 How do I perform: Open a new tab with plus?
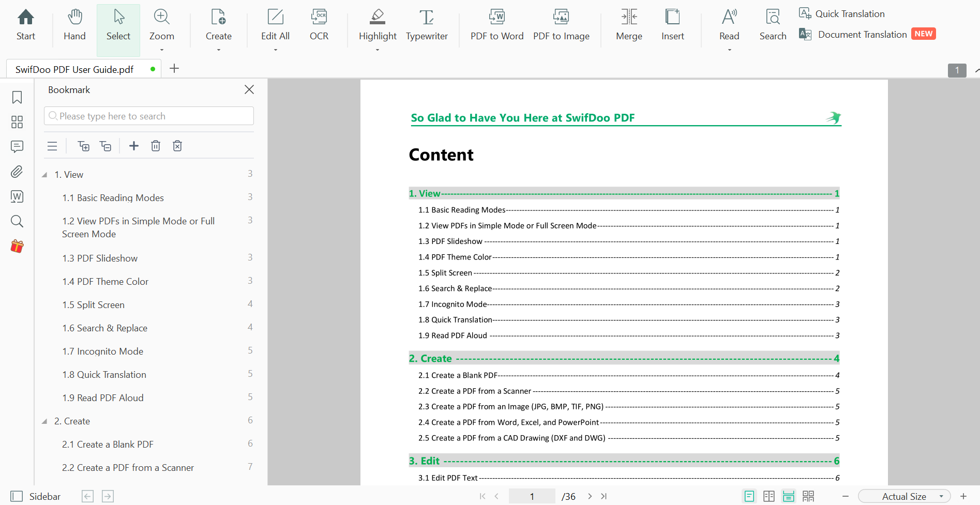pyautogui.click(x=174, y=68)
